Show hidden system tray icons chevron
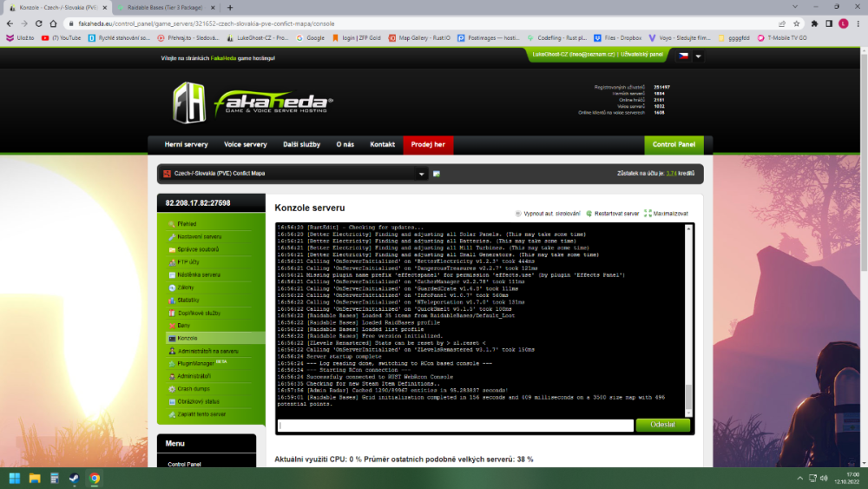Viewport: 868px width, 489px height. (x=799, y=478)
